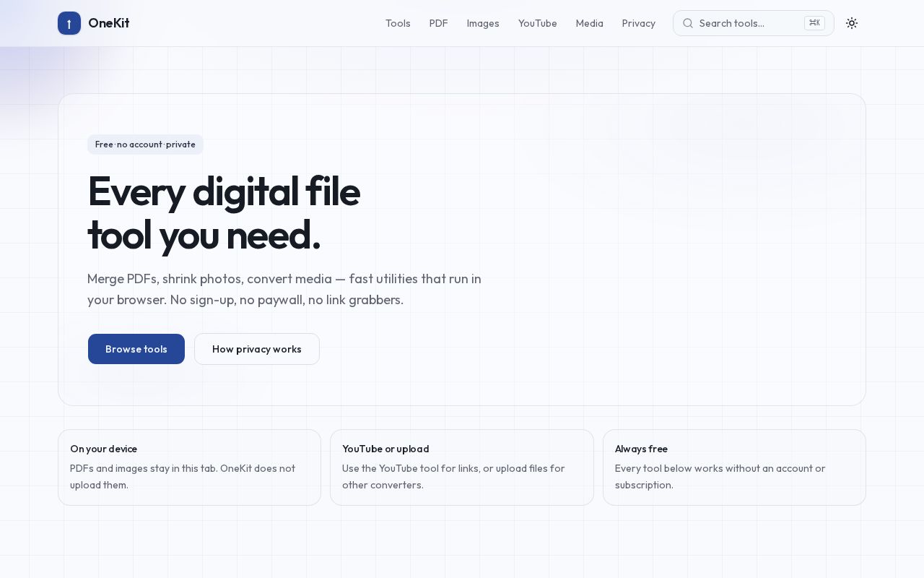Click the How privacy works button
924x578 pixels.
pyautogui.click(x=257, y=349)
